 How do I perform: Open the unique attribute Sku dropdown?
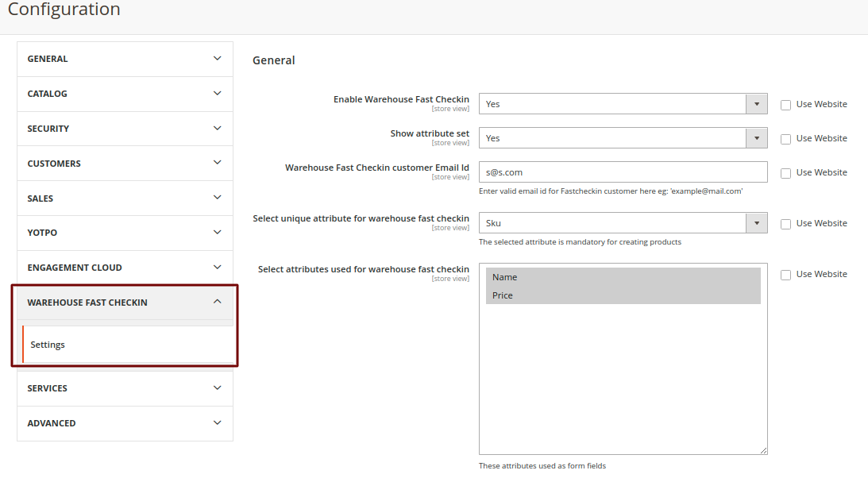(623, 223)
